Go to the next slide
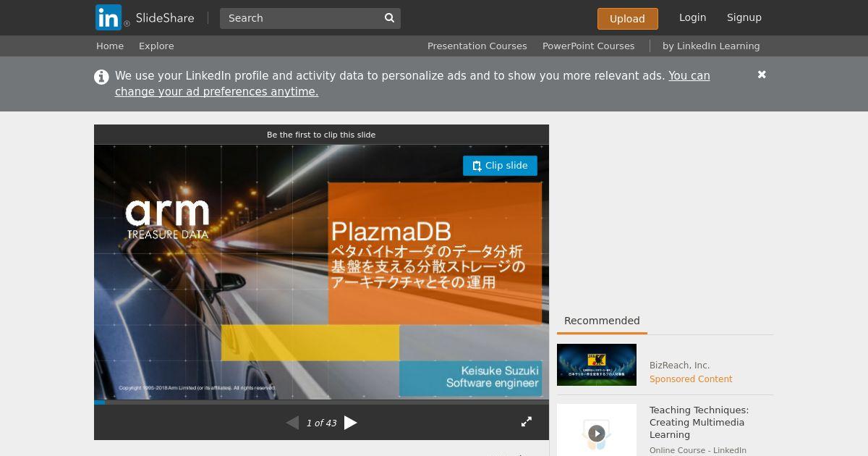This screenshot has width=868, height=456. click(x=351, y=423)
